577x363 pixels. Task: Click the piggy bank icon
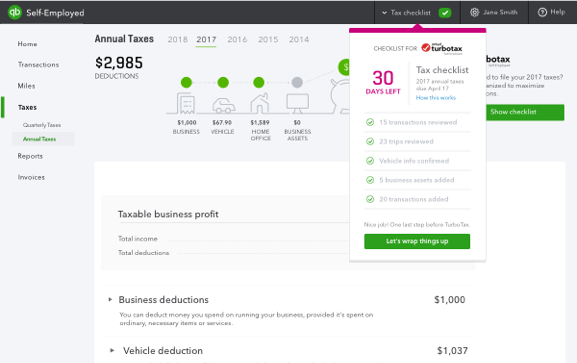[x=339, y=96]
